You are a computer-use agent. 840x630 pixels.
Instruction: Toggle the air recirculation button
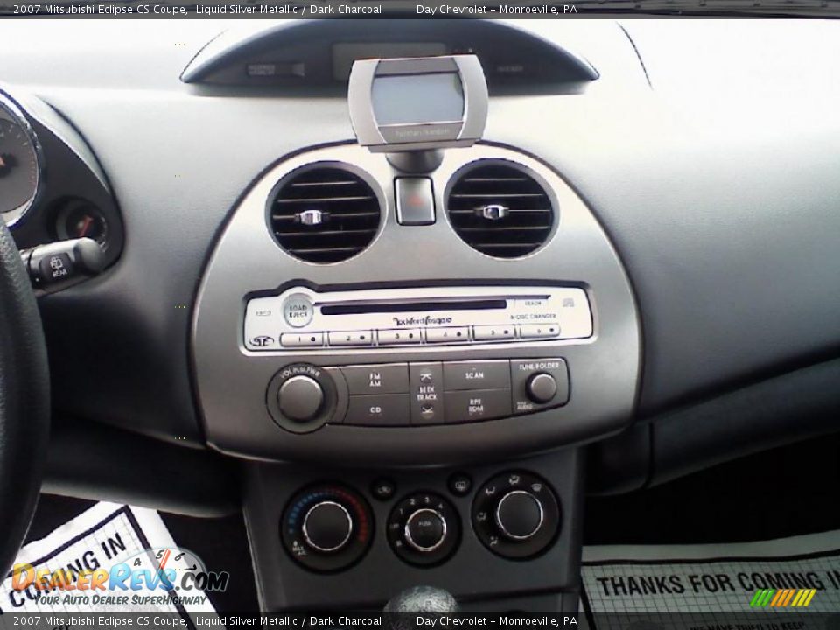(383, 489)
